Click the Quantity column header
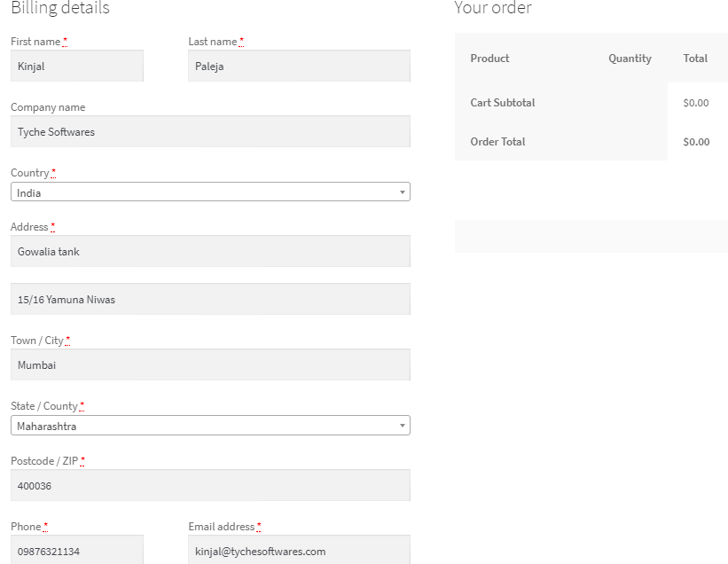This screenshot has height=564, width=728. (630, 59)
